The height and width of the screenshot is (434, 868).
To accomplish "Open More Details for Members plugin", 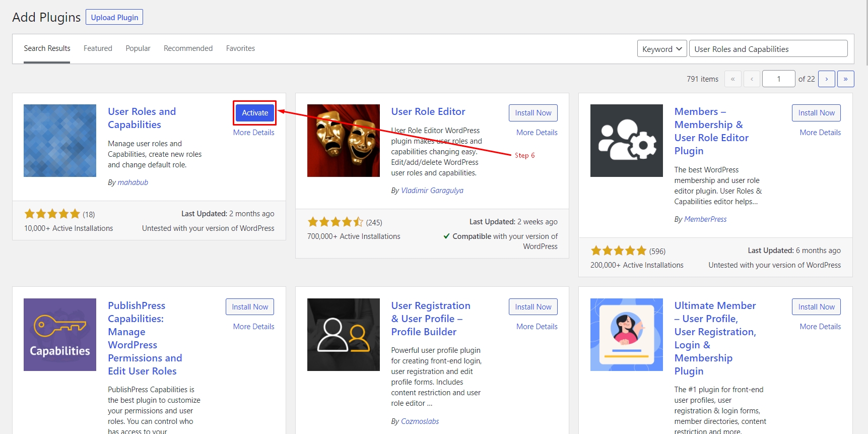I will pos(820,133).
